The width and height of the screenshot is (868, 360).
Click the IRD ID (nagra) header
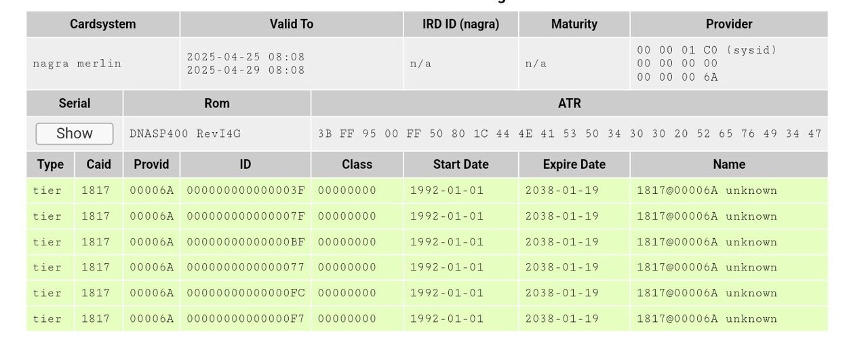(460, 24)
